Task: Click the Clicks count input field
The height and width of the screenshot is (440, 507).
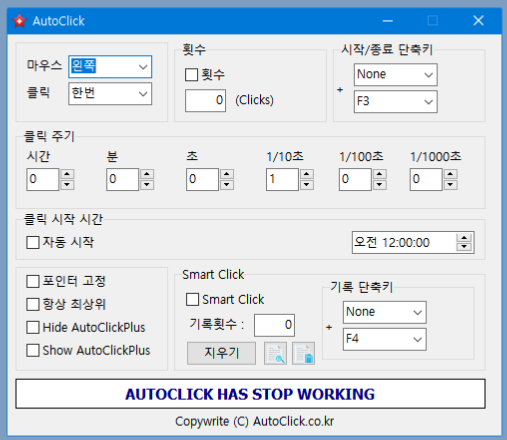Action: pos(205,100)
